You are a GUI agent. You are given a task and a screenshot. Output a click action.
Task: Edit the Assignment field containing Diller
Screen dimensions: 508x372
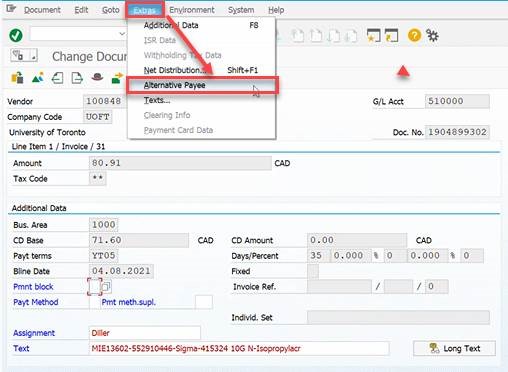click(x=145, y=333)
